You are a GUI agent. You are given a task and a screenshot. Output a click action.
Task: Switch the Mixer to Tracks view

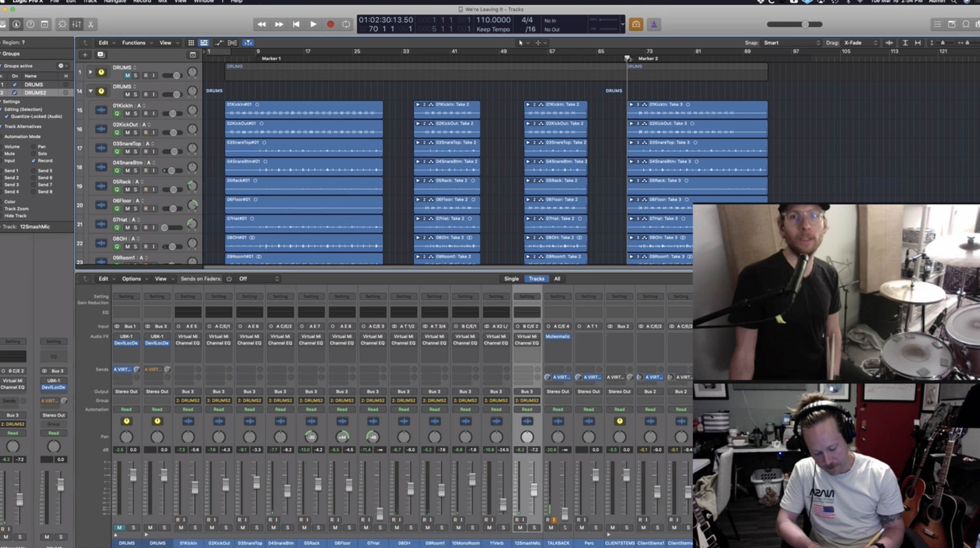tap(536, 279)
